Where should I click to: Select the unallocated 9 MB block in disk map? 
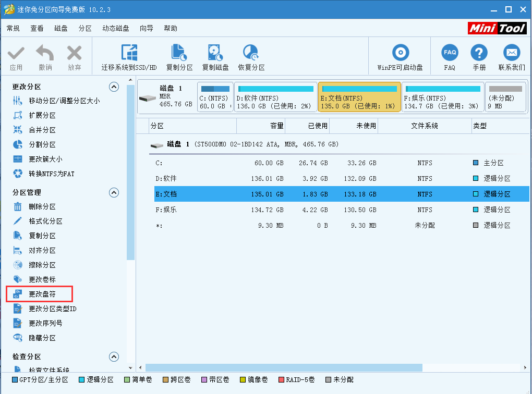[505, 97]
